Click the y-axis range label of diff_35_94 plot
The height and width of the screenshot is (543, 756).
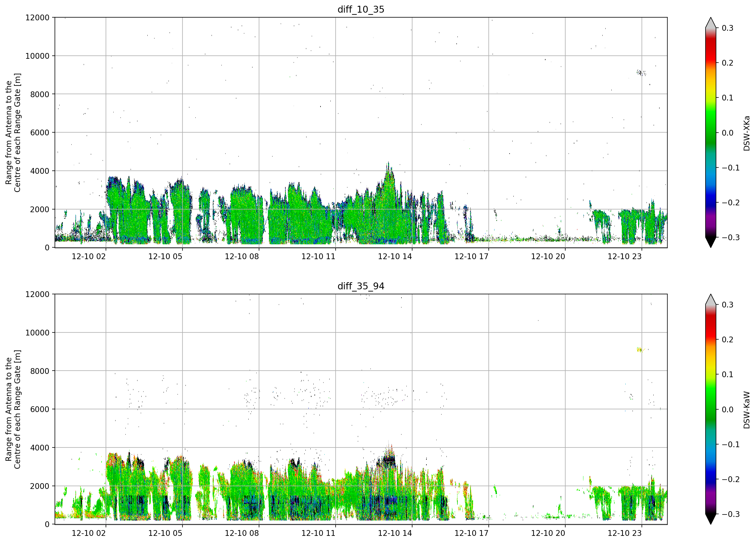point(13,409)
